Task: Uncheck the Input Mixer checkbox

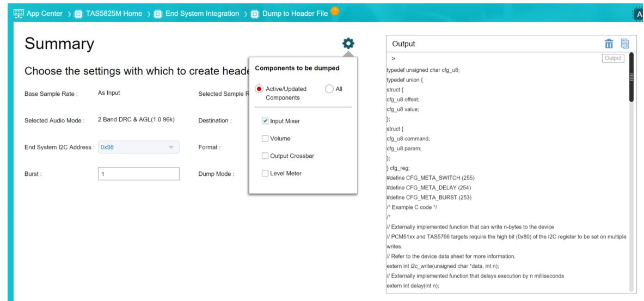Action: point(265,121)
